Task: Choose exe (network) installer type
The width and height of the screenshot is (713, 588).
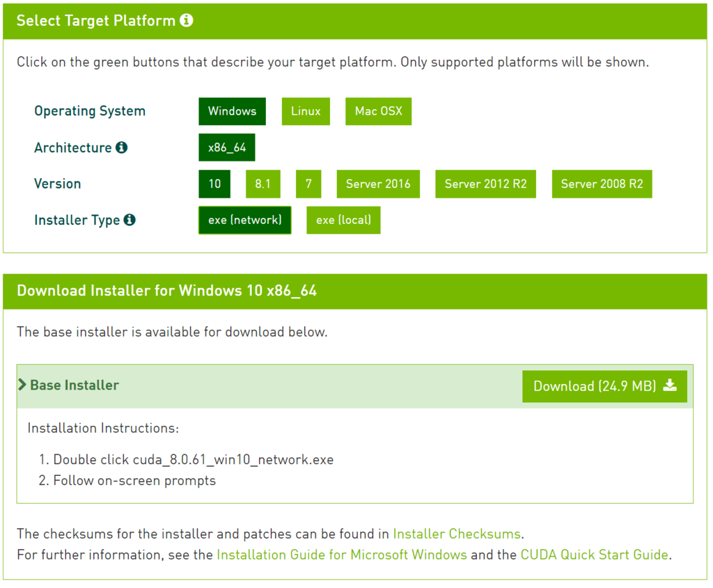Action: pos(244,221)
